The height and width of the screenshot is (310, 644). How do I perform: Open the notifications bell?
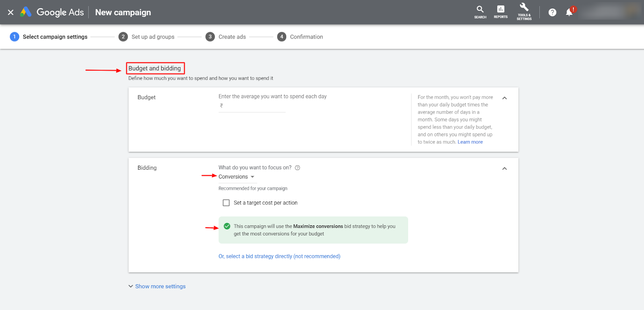[x=569, y=12]
